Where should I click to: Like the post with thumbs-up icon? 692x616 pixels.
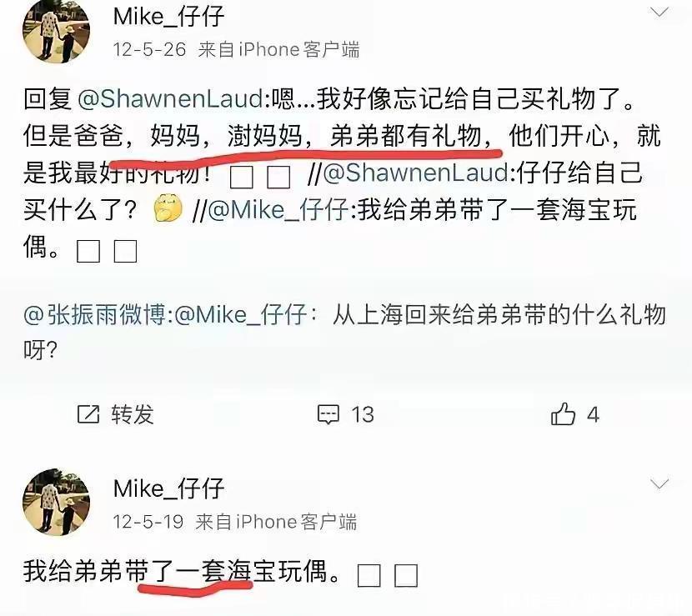563,414
